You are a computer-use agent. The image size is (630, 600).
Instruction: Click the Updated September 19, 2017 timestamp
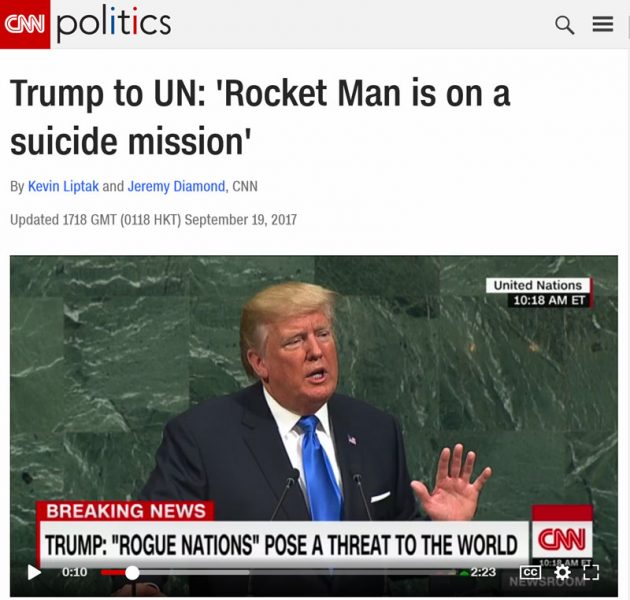click(153, 220)
